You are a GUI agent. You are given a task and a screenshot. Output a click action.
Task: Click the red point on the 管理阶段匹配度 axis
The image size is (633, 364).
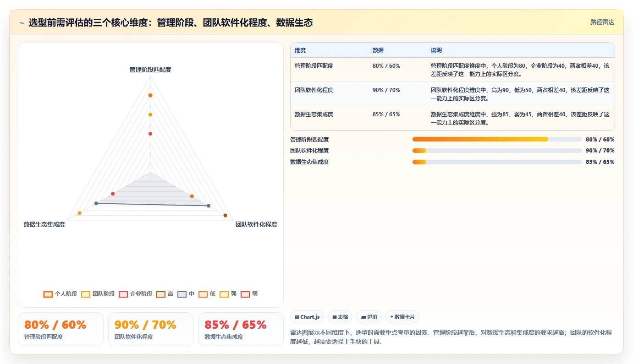[x=150, y=134]
